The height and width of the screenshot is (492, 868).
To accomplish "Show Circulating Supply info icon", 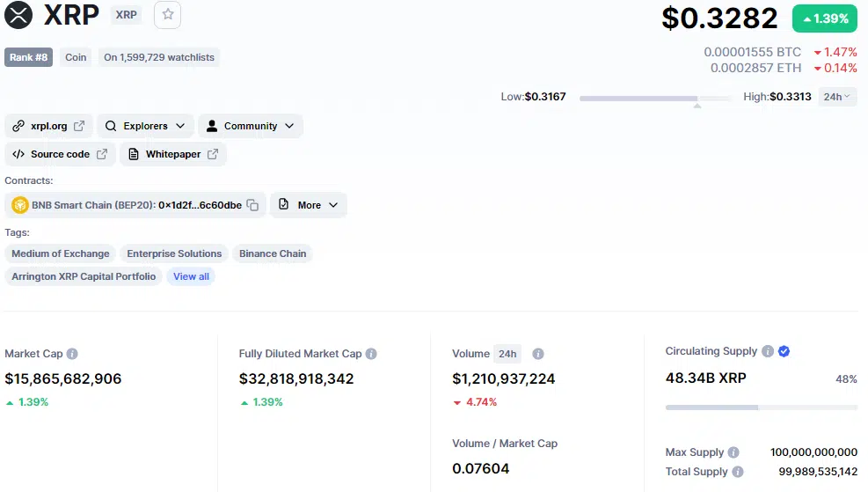I will 767,350.
